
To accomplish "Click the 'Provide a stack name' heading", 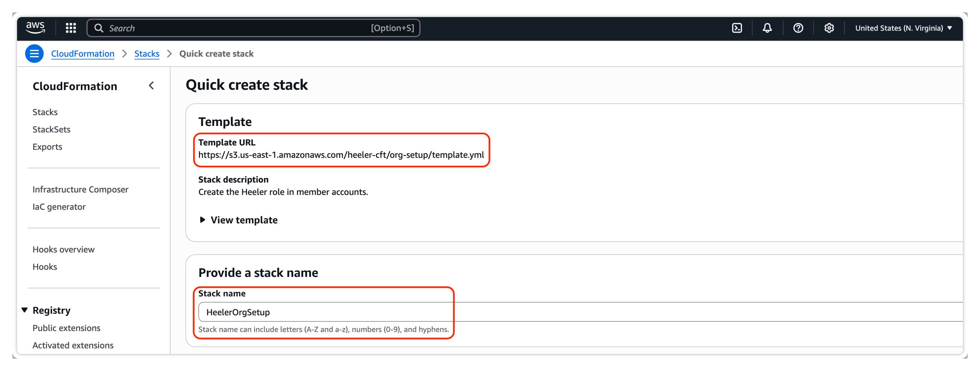I will [258, 273].
